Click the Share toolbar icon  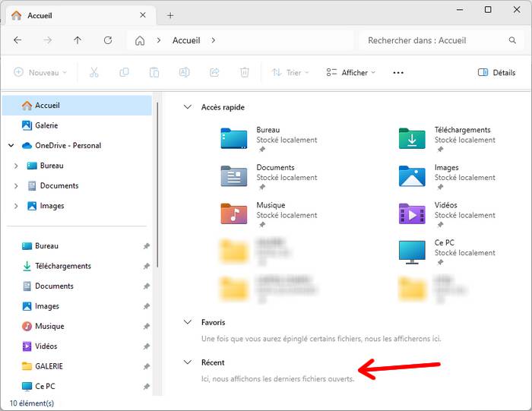tap(214, 72)
